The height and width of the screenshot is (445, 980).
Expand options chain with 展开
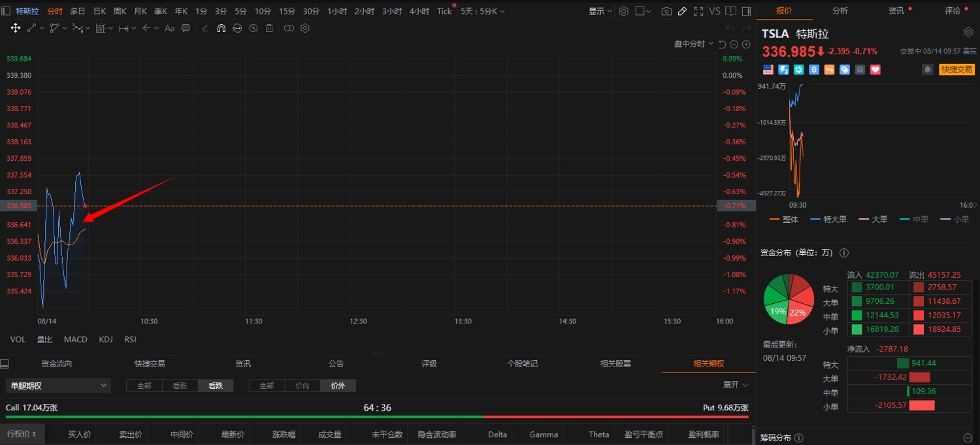736,385
